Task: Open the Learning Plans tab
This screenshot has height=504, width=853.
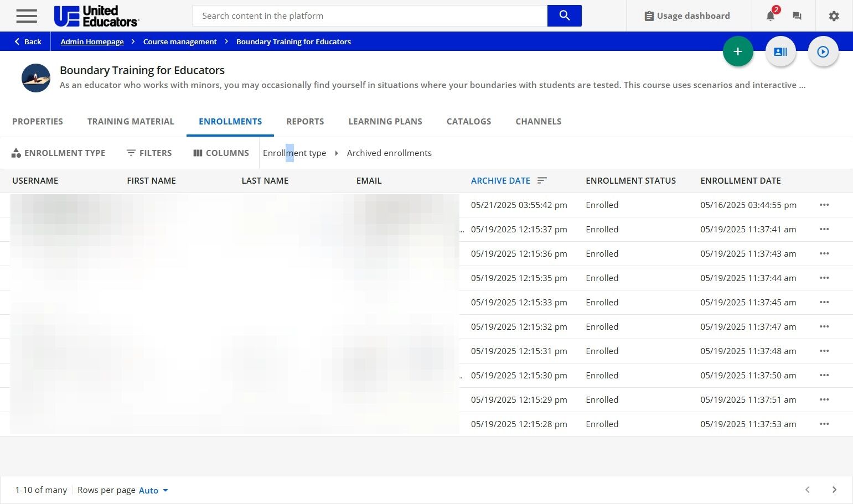Action: pyautogui.click(x=385, y=122)
